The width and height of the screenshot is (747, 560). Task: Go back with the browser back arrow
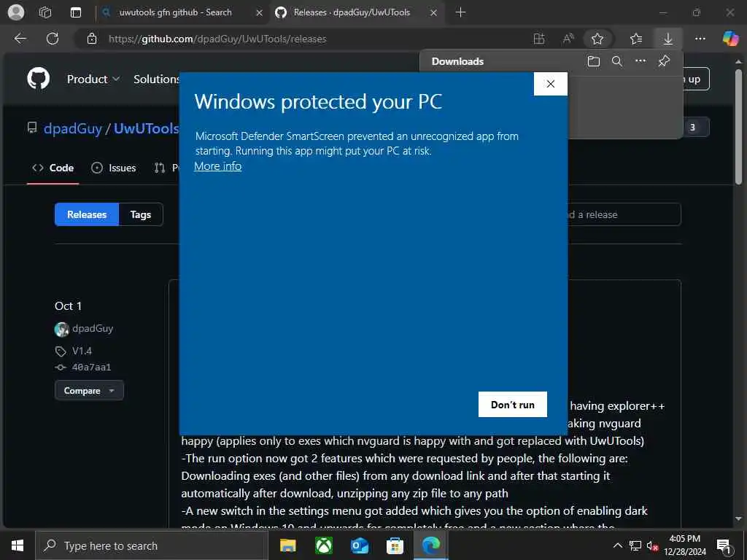pyautogui.click(x=20, y=39)
